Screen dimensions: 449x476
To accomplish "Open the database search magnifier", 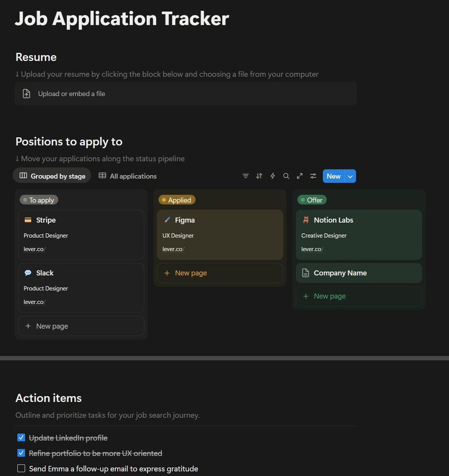I will [x=286, y=176].
